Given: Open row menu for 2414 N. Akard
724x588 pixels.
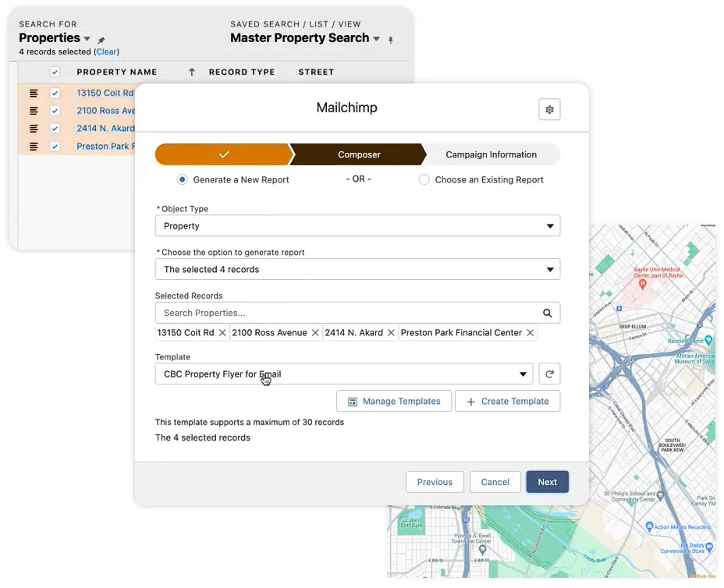Looking at the screenshot, I should (x=34, y=129).
